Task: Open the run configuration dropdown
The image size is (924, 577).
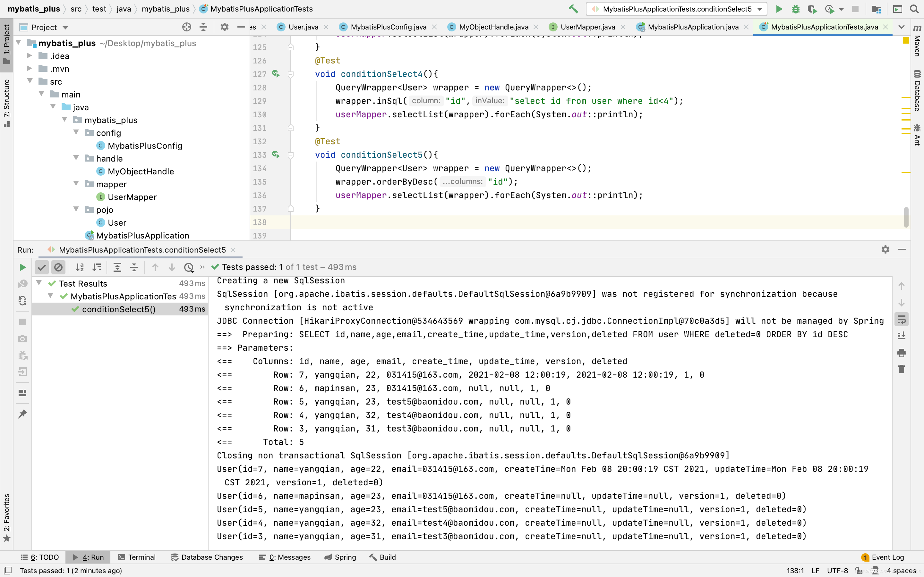Action: 760,9
